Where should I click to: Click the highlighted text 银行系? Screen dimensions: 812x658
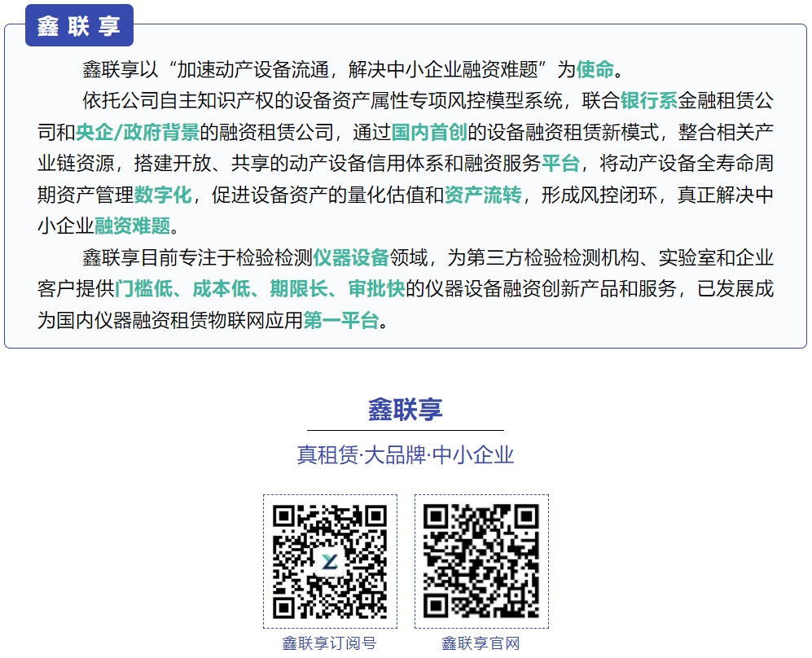pos(649,101)
